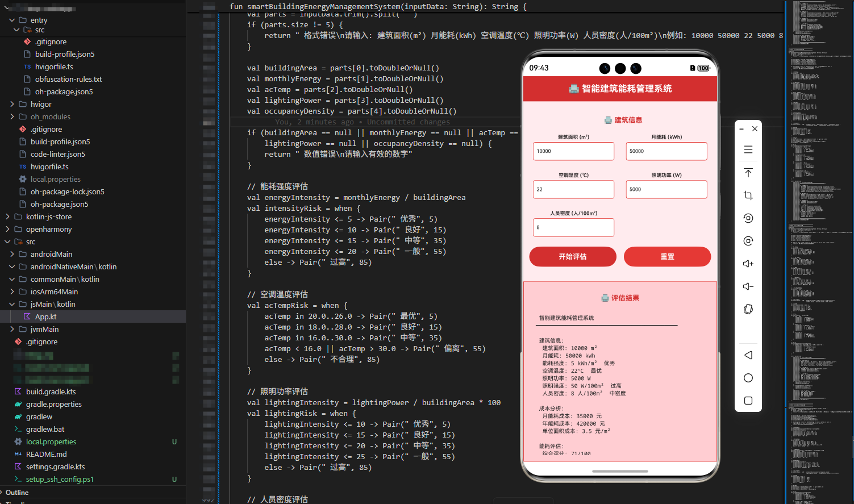Click the build.gradle.kts file icon
Image resolution: width=854 pixels, height=504 pixels.
point(18,391)
